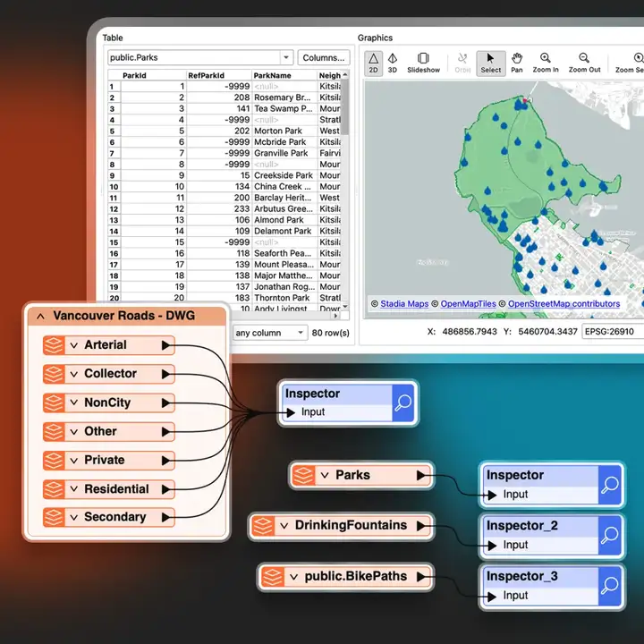Select the Morton Park table cell
644x644 pixels.
(x=284, y=131)
